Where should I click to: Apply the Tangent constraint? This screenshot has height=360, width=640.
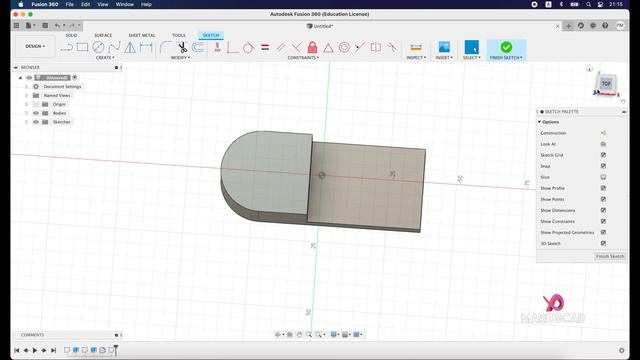tap(248, 47)
